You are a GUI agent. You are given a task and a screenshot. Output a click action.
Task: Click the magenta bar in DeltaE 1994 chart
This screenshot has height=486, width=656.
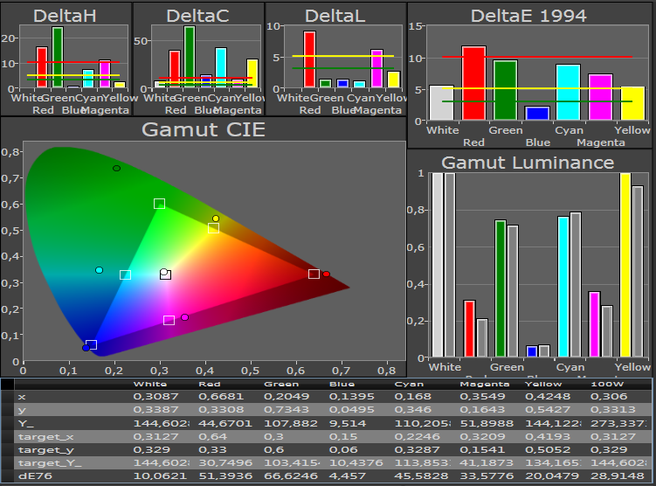600,97
